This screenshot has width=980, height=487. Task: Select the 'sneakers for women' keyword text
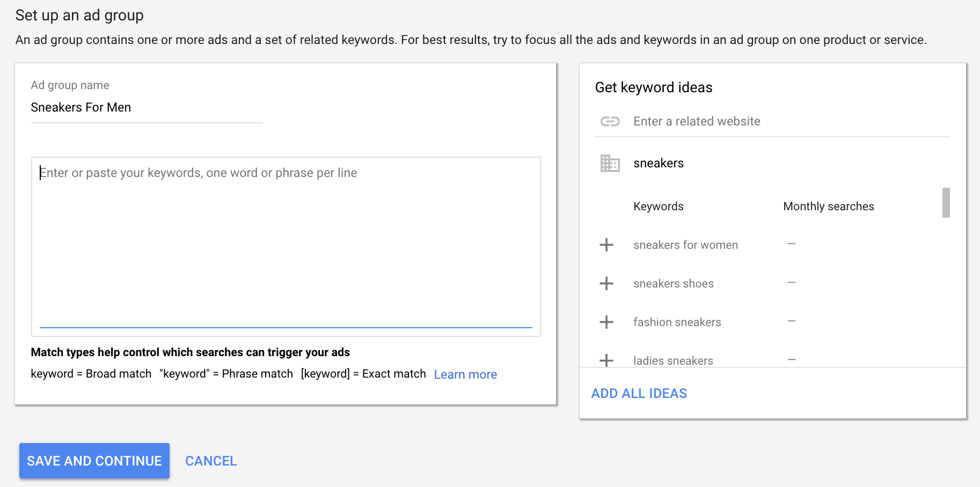[685, 245]
